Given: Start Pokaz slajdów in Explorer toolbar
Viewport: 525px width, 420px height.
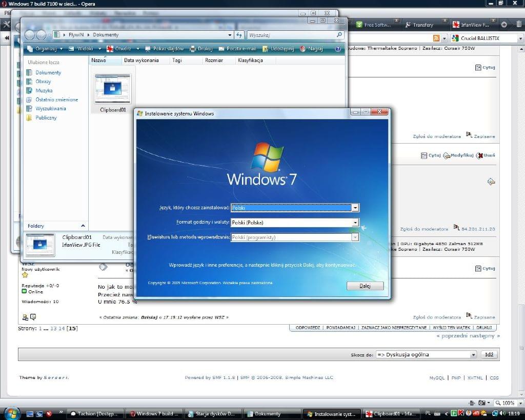Looking at the screenshot, I should (x=165, y=49).
